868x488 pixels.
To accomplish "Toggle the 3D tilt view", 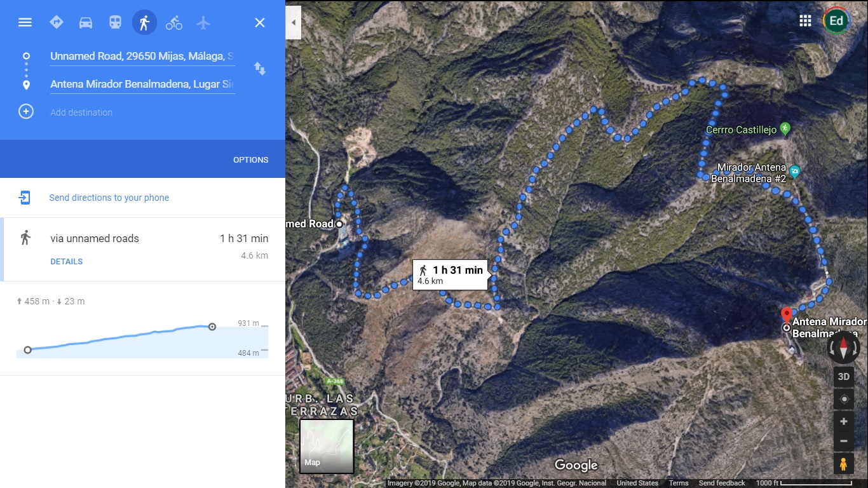I will 844,376.
